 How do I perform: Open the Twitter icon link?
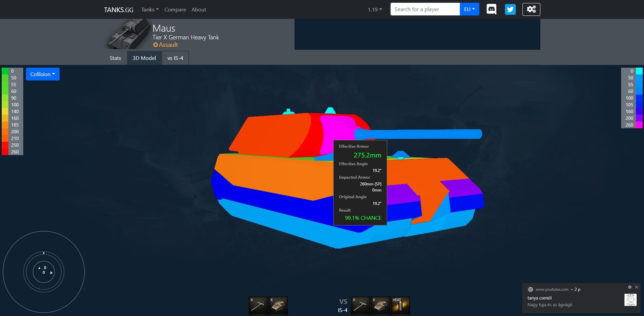510,9
